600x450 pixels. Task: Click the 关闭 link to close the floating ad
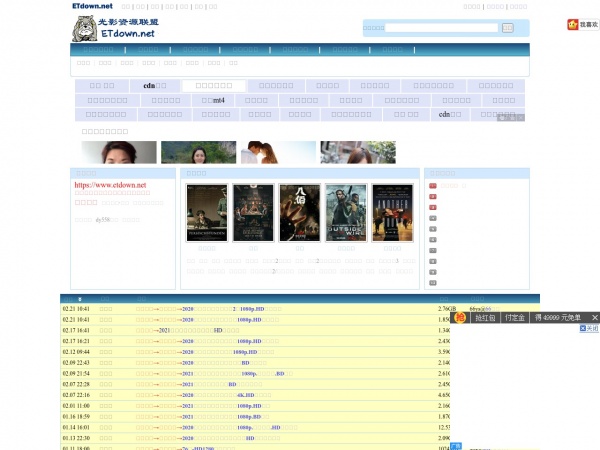[589, 328]
